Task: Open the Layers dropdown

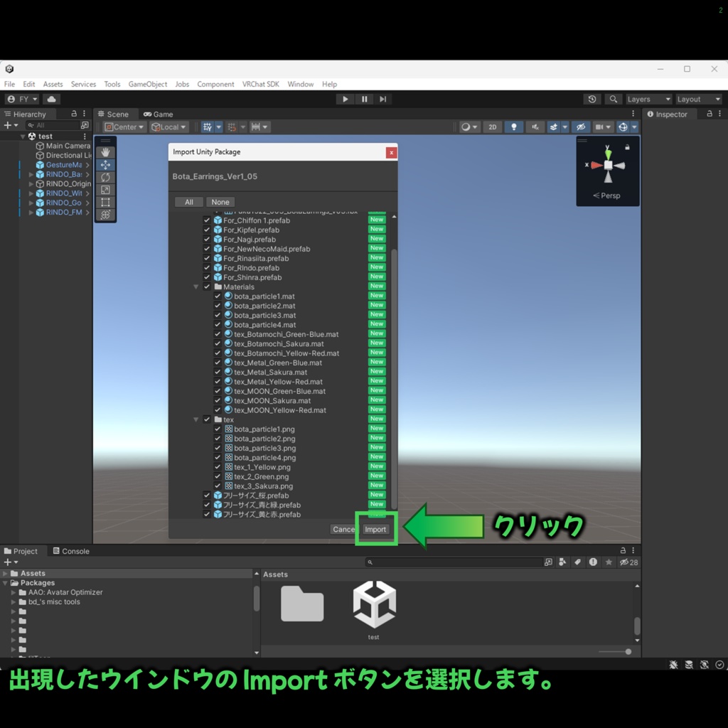Action: [x=648, y=99]
